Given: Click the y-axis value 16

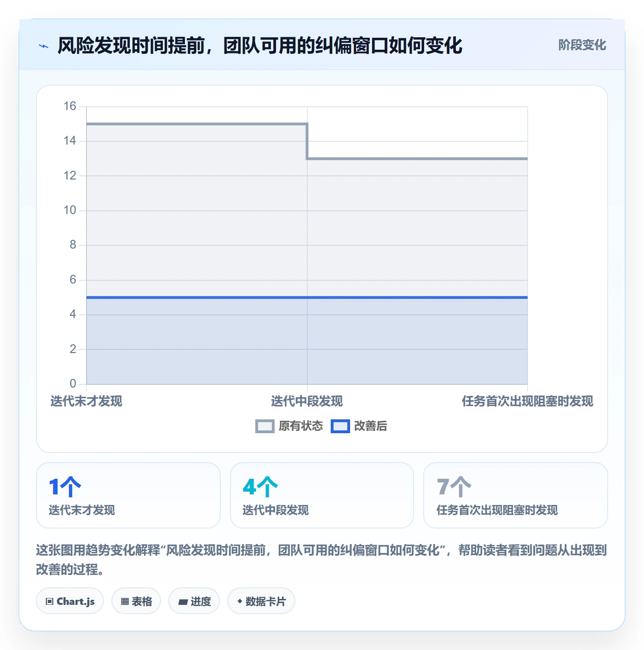Looking at the screenshot, I should pos(70,106).
